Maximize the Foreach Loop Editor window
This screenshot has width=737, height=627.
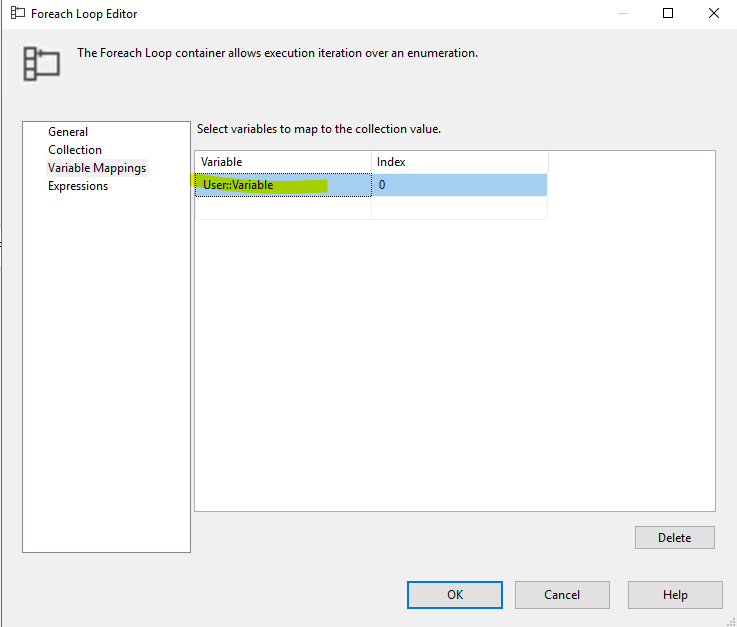tap(668, 13)
